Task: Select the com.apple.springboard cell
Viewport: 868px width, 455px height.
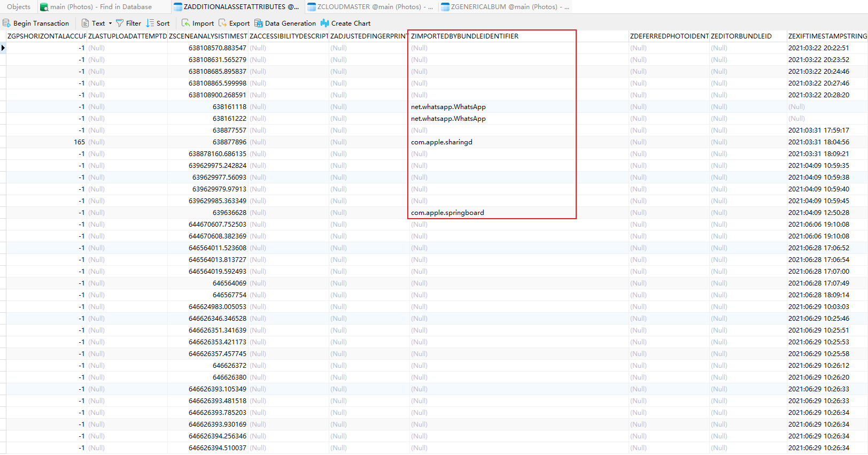Action: pyautogui.click(x=447, y=213)
